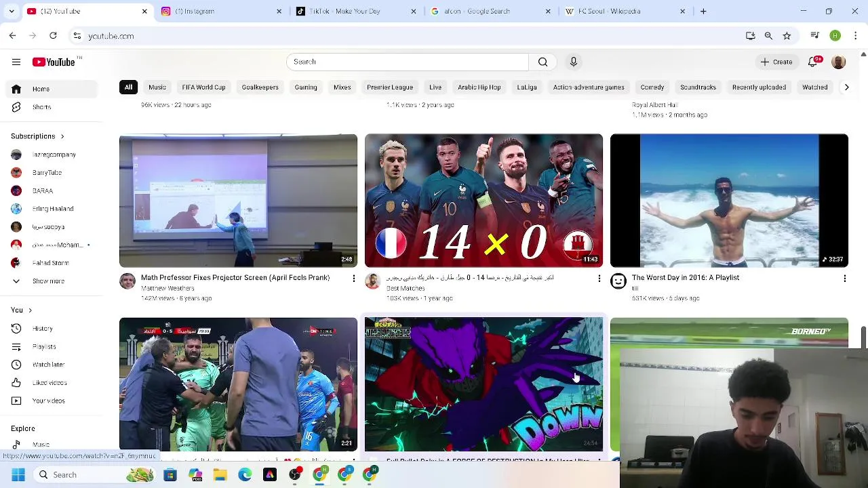Screen dimensions: 868x488
Task: Open Home in the sidebar
Action: point(51,89)
